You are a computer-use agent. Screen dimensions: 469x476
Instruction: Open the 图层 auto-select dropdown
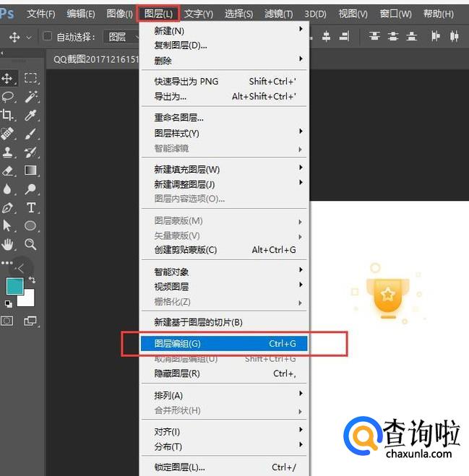[x=126, y=37]
